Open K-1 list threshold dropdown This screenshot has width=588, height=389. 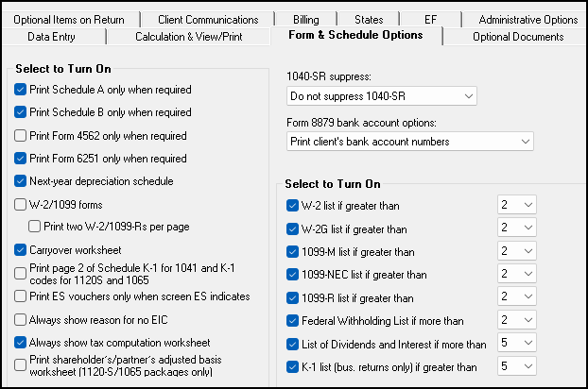coord(516,367)
